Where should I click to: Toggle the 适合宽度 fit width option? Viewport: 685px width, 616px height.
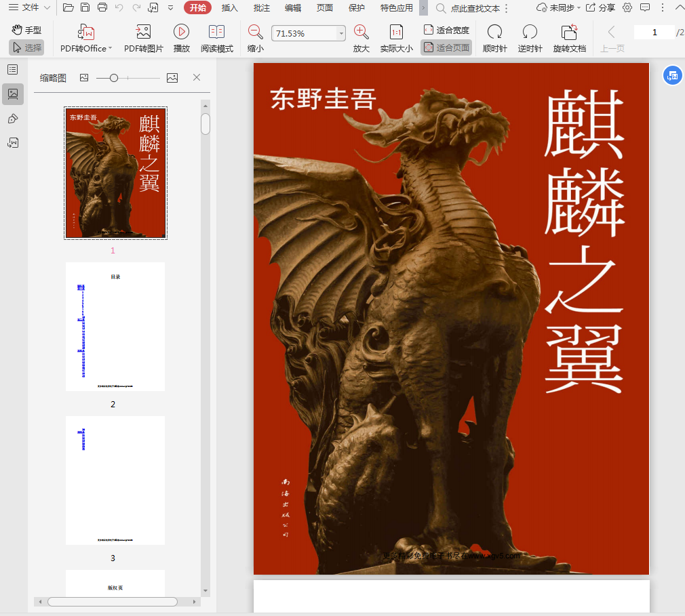pos(446,30)
